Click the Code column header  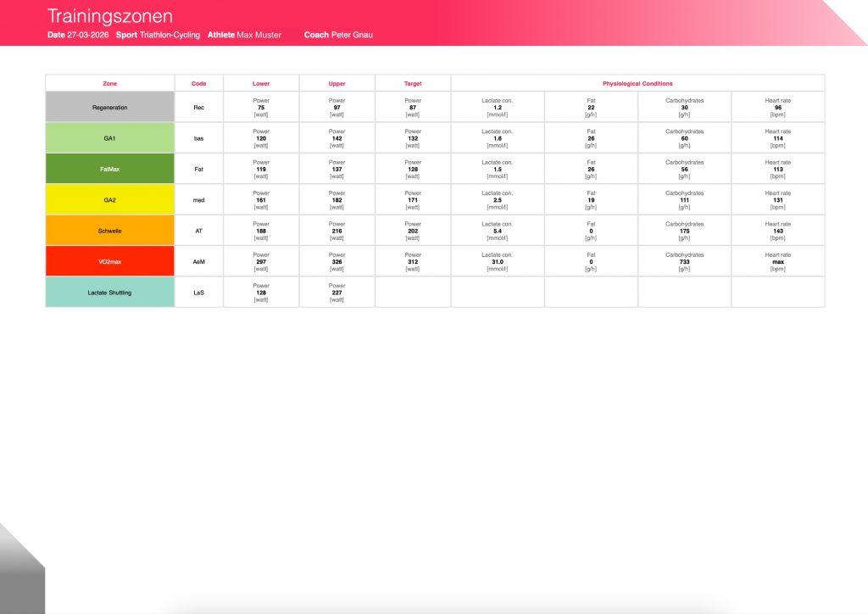point(199,84)
